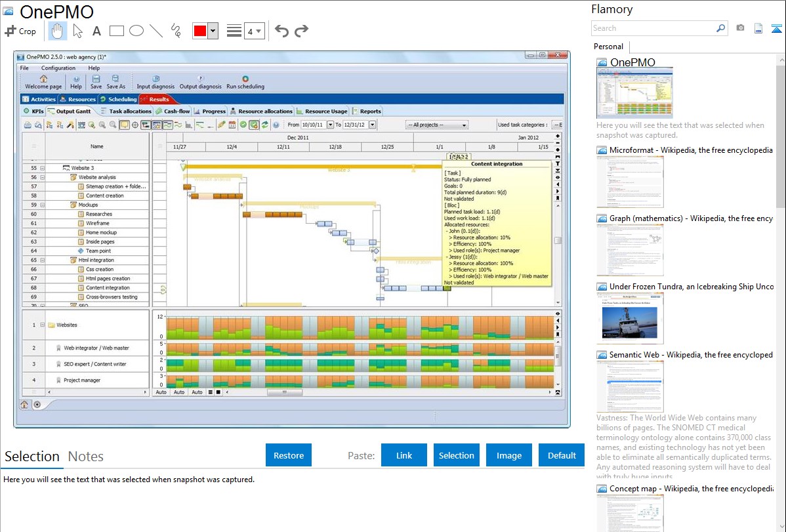Choose the freehand scribble tool
This screenshot has width=786, height=532.
click(176, 31)
